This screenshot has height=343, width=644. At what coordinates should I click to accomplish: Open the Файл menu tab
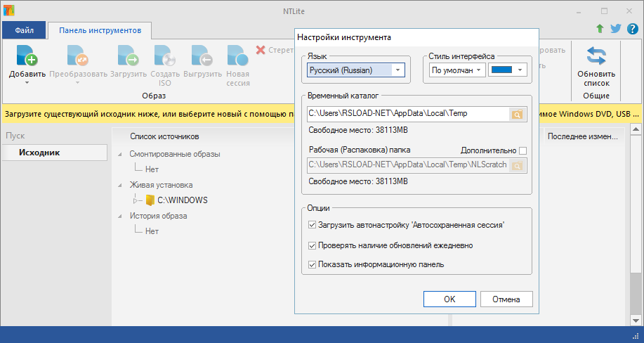pyautogui.click(x=25, y=30)
